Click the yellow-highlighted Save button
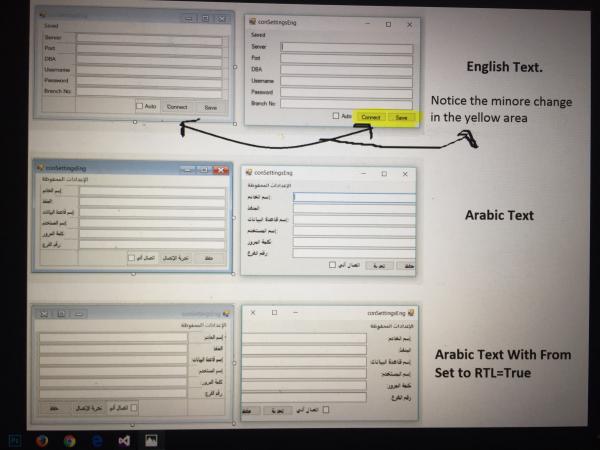The width and height of the screenshot is (600, 450). (x=401, y=117)
